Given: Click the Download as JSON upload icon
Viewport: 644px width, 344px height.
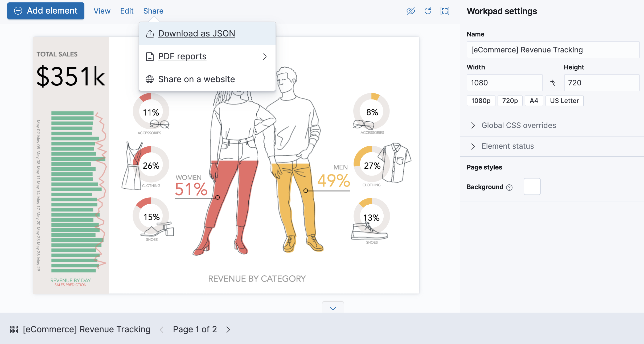Looking at the screenshot, I should point(150,33).
